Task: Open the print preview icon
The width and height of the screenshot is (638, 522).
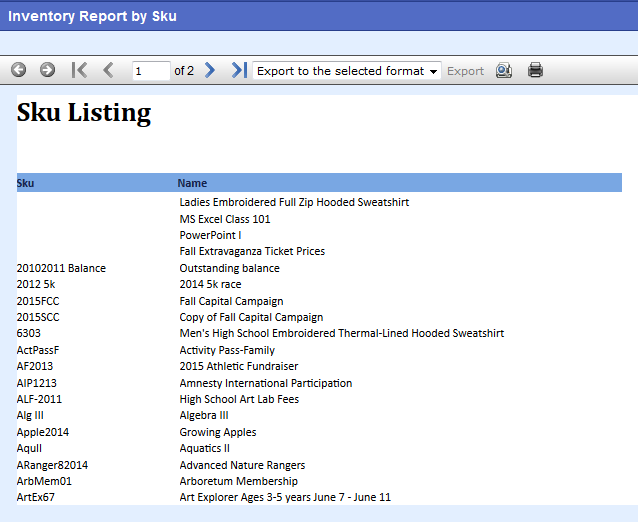Action: [x=504, y=70]
